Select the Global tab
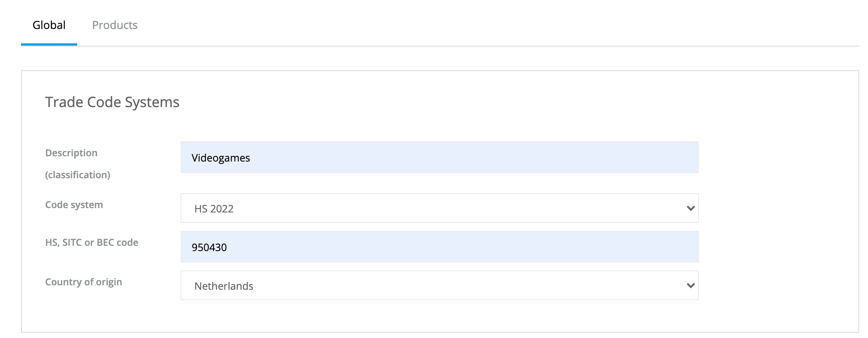Screen dimensions: 868x338 (49, 25)
